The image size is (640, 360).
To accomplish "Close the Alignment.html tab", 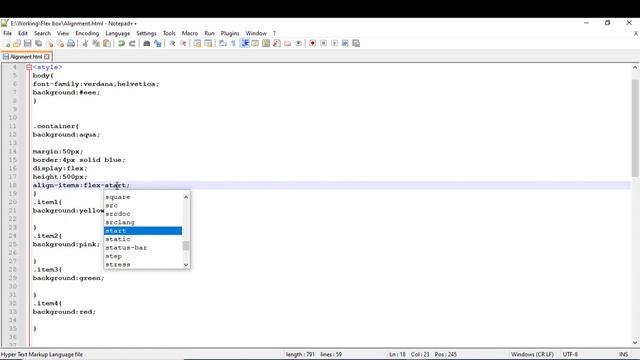I will 47,57.
